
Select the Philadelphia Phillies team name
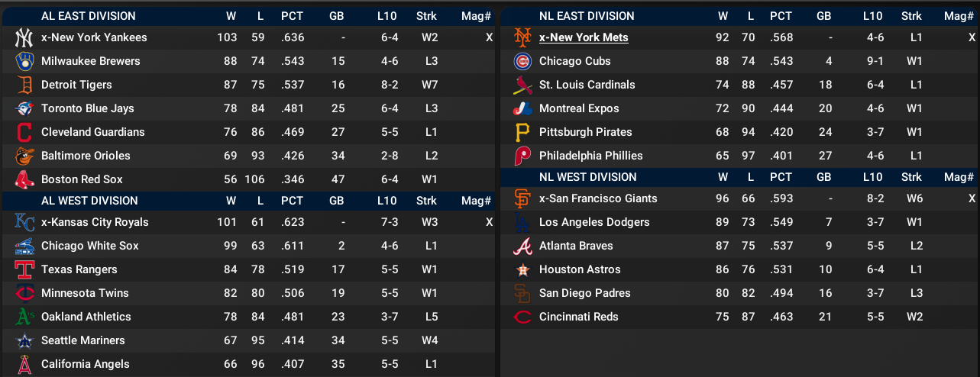(590, 156)
